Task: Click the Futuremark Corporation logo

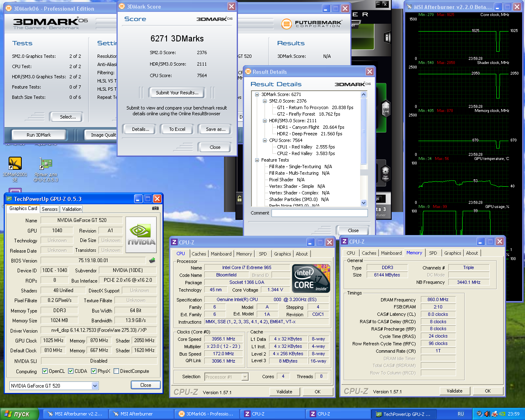Action: 311,24
